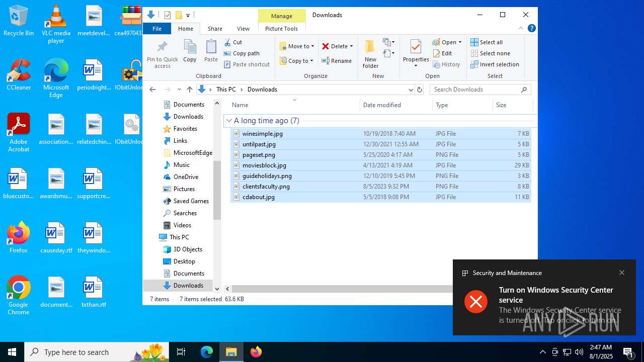Open the File menu
Image resolution: width=644 pixels, height=362 pixels.
(157, 29)
